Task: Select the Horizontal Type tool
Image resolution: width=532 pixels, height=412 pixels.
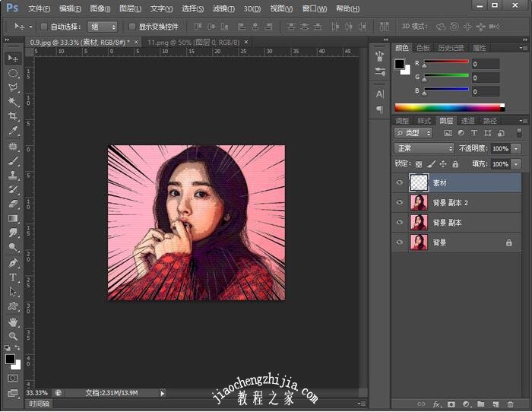Action: pos(13,277)
